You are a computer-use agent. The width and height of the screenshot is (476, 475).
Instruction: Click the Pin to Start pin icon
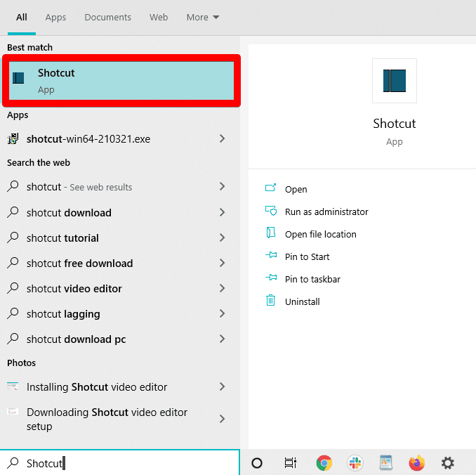point(271,255)
